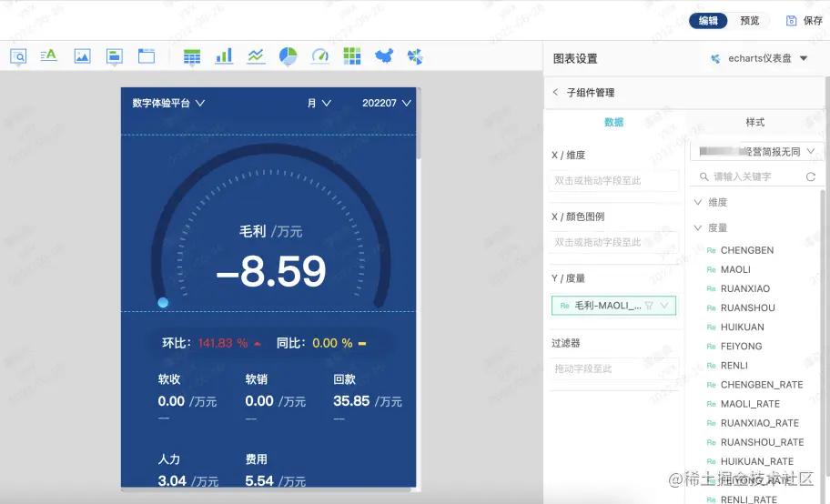Select the CHENGBEN_RATE measure field
Image resolution: width=830 pixels, height=504 pixels.
click(x=762, y=385)
